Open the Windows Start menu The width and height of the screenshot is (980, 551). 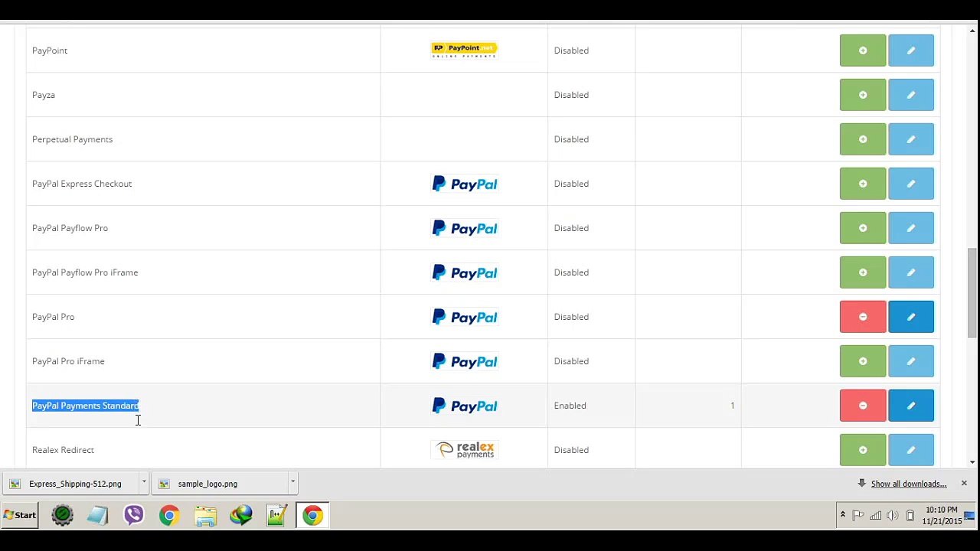tap(20, 515)
